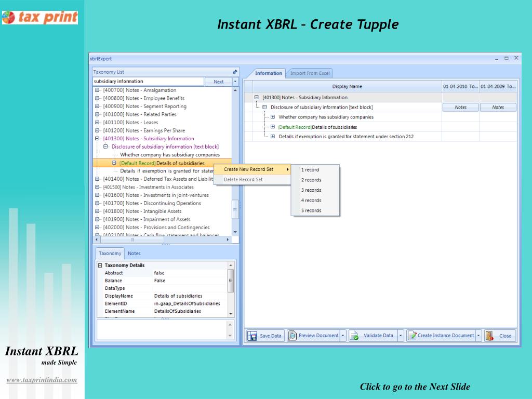Click the Close button in bottom toolbar
Image resolution: width=532 pixels, height=399 pixels.
(x=500, y=336)
